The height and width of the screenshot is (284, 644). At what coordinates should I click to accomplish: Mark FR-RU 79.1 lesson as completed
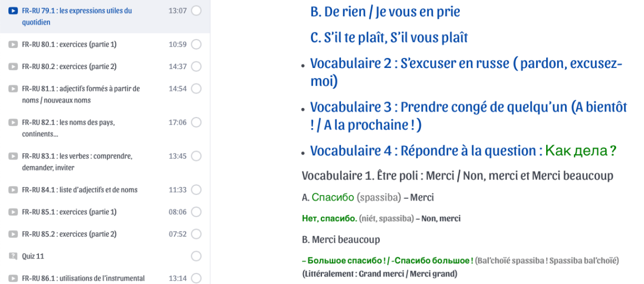pyautogui.click(x=196, y=11)
